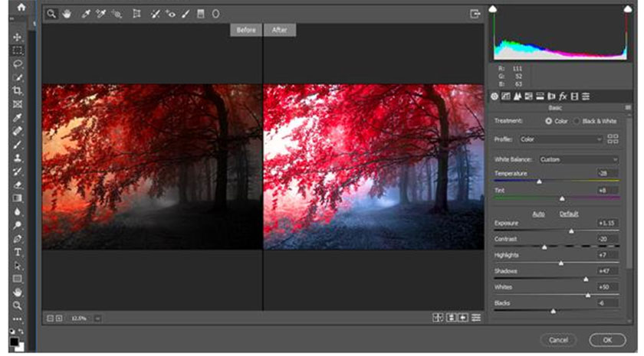Select the Clone Stamp tool
The width and height of the screenshot is (644, 356).
tap(17, 158)
